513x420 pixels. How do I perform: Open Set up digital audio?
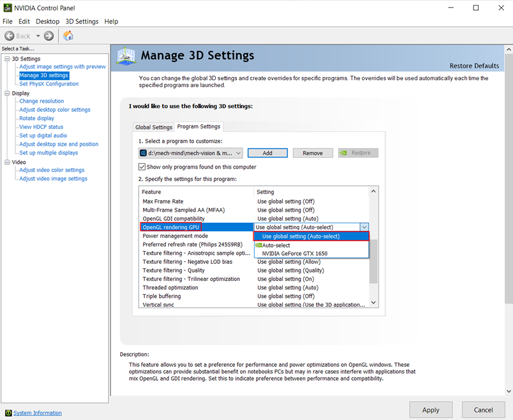click(43, 136)
